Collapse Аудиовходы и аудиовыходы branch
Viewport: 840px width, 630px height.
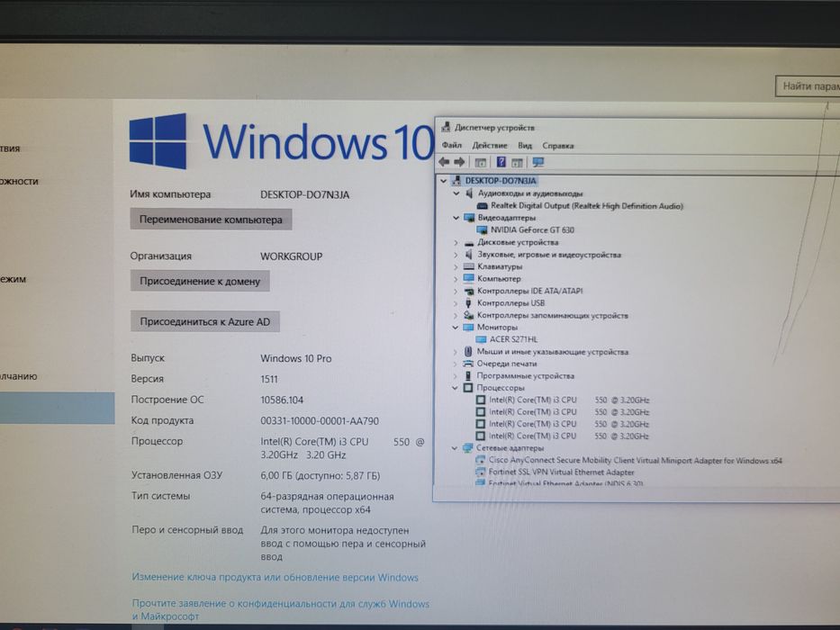tap(456, 193)
